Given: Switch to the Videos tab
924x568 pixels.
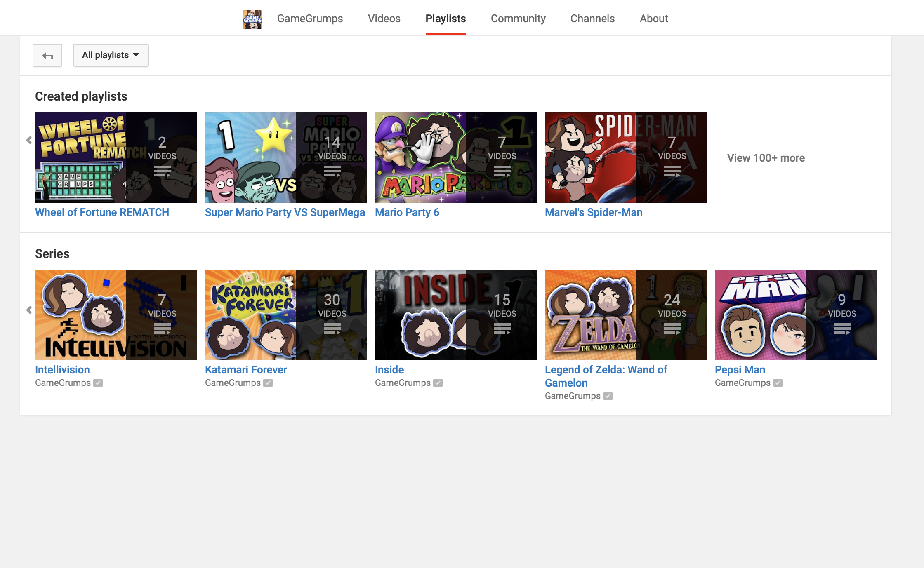Looking at the screenshot, I should (384, 19).
